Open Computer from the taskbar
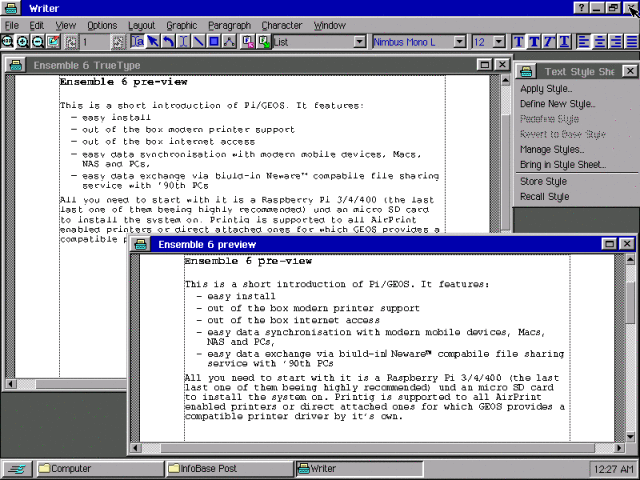 point(100,469)
